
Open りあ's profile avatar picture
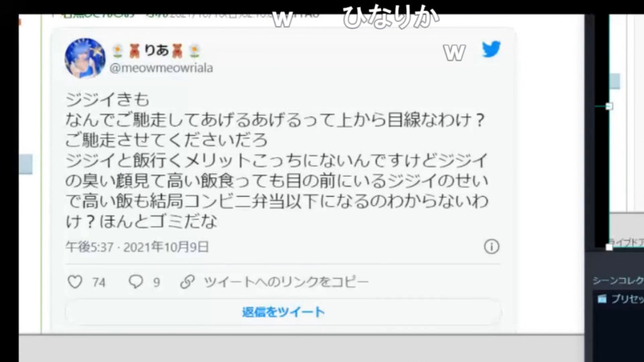85,58
